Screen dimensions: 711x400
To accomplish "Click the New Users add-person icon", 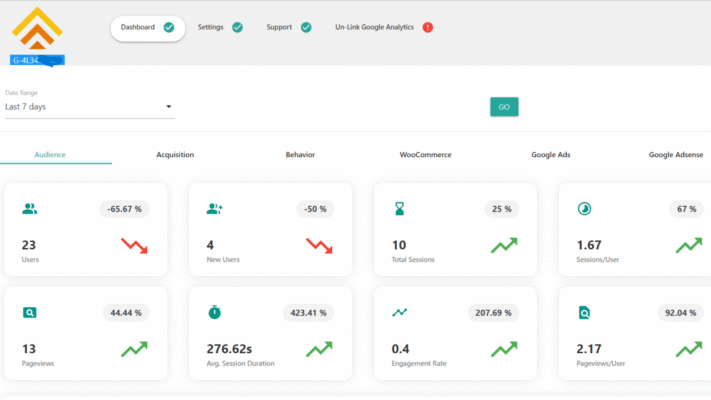I will click(x=214, y=209).
